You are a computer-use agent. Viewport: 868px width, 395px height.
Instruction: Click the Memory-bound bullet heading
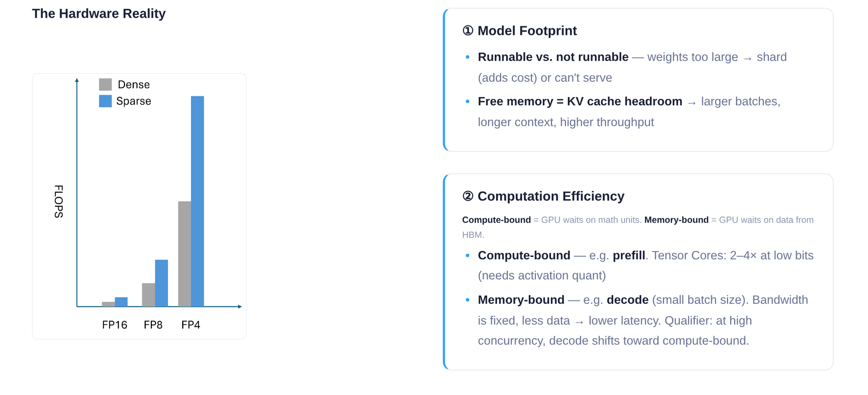521,300
